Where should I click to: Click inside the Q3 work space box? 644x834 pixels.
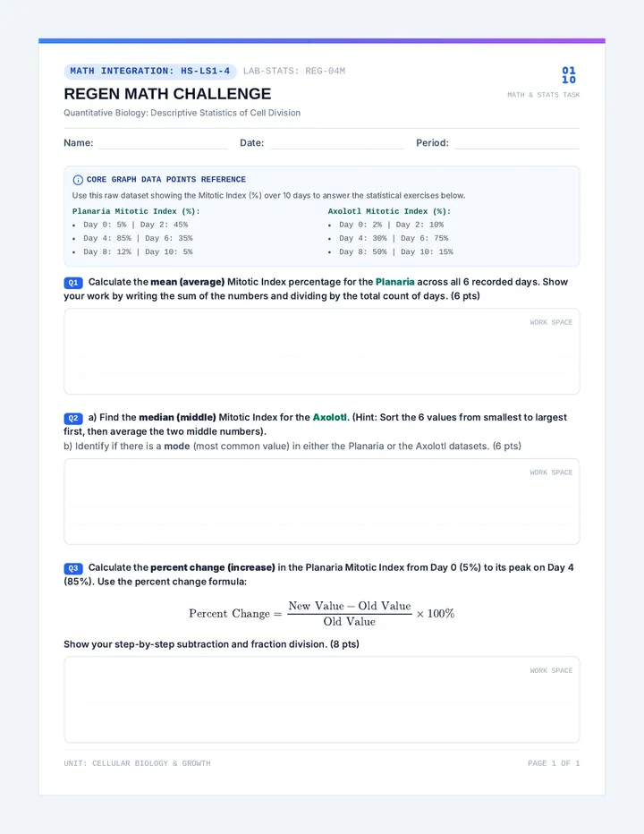(322, 700)
